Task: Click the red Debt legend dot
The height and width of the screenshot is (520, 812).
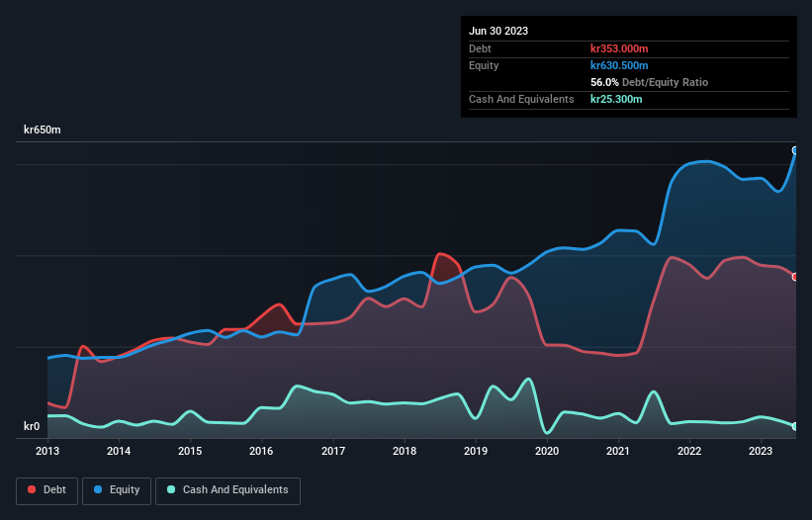Action: click(32, 489)
